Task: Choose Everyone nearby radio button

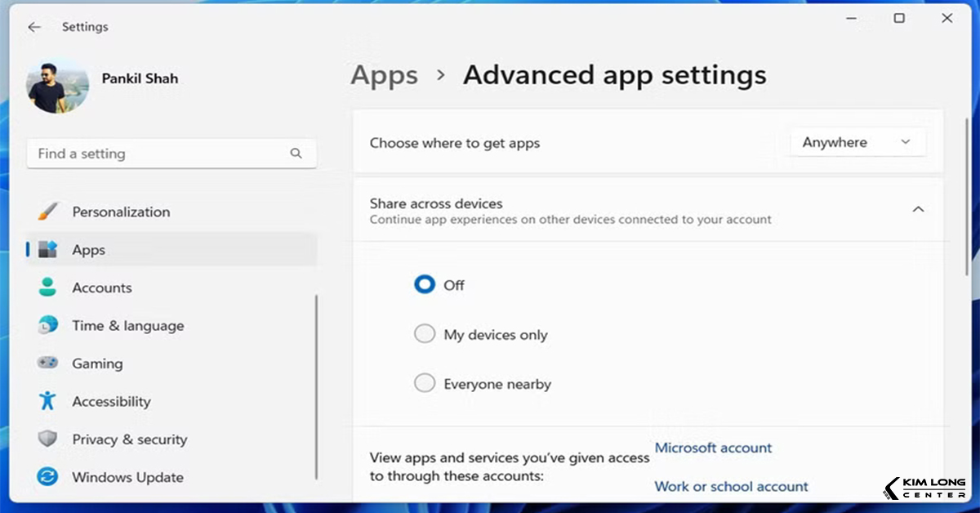Action: click(425, 384)
